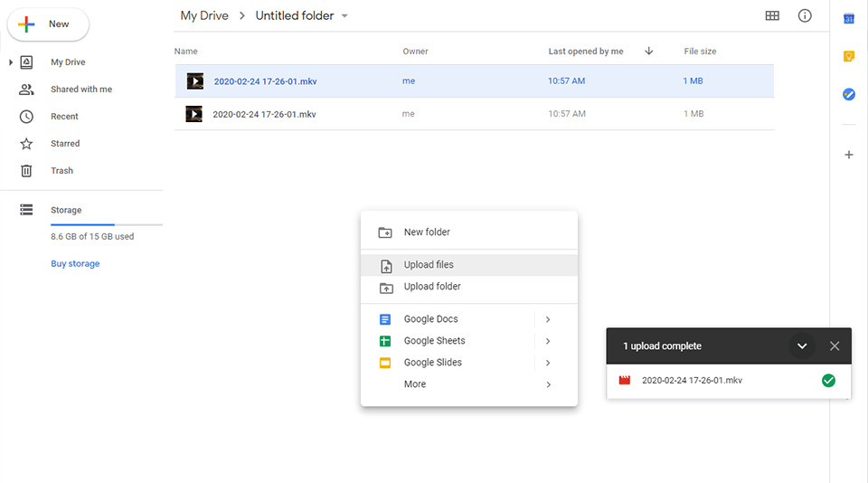Open the view details info icon
The width and height of the screenshot is (868, 483).
pyautogui.click(x=805, y=16)
